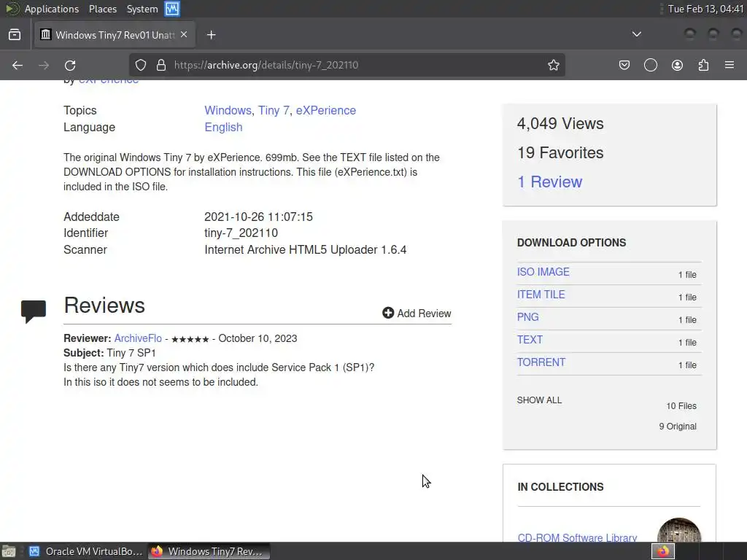
Task: Open the Tiny 7 topic link
Action: click(274, 111)
